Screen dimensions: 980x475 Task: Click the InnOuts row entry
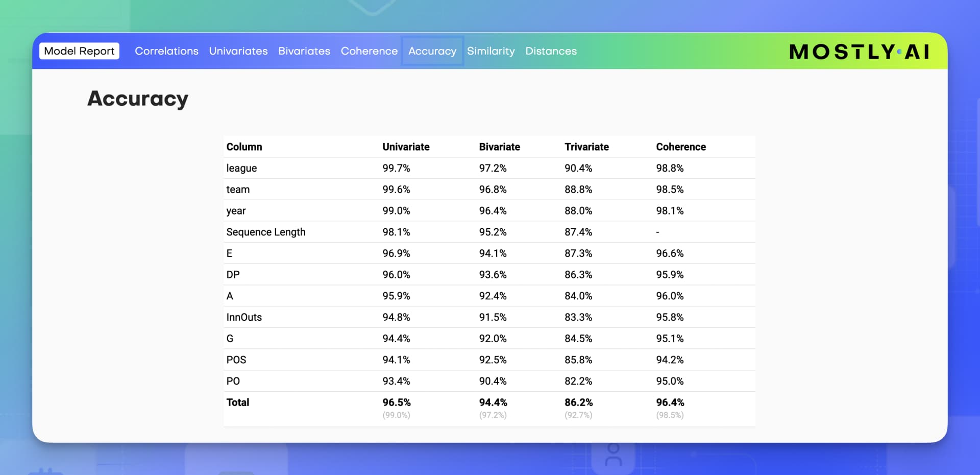point(244,317)
